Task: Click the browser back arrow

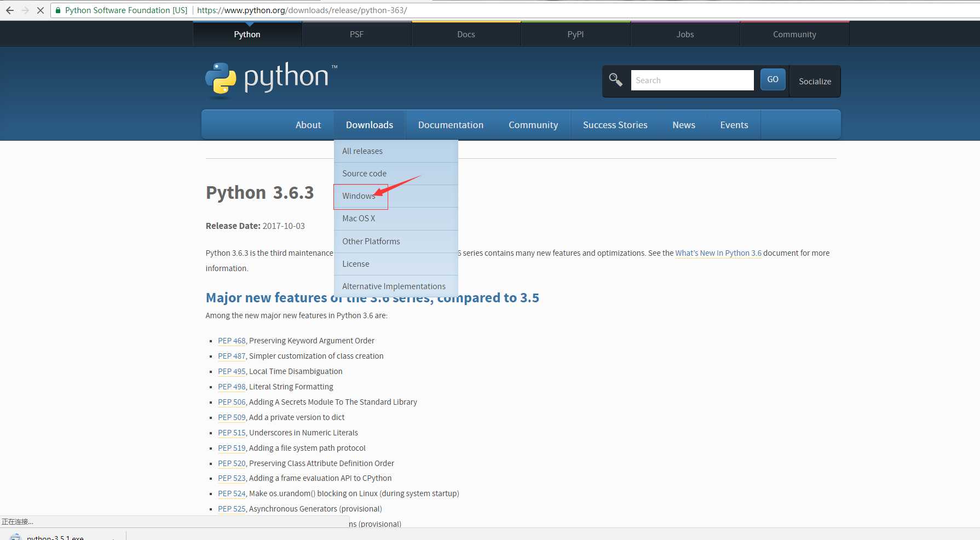Action: click(10, 10)
